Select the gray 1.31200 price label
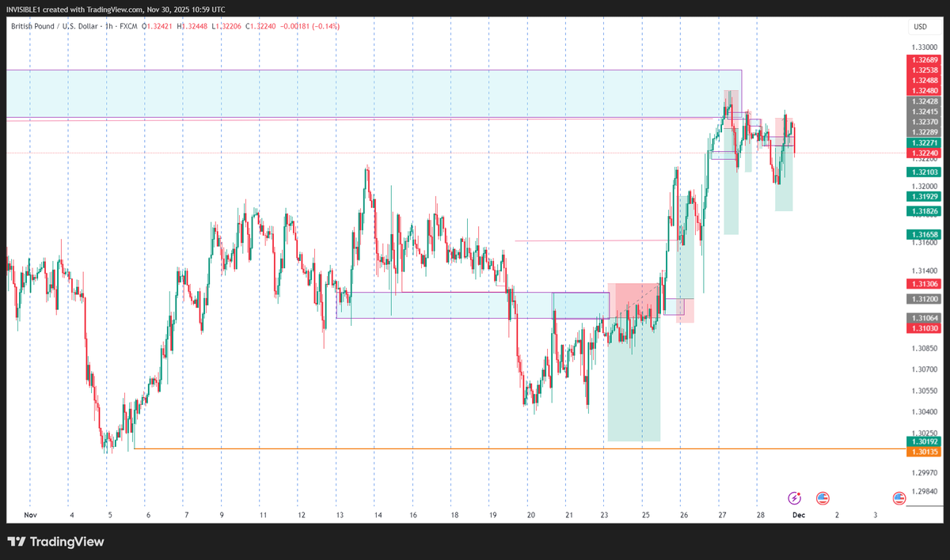The width and height of the screenshot is (950, 560). (x=925, y=300)
